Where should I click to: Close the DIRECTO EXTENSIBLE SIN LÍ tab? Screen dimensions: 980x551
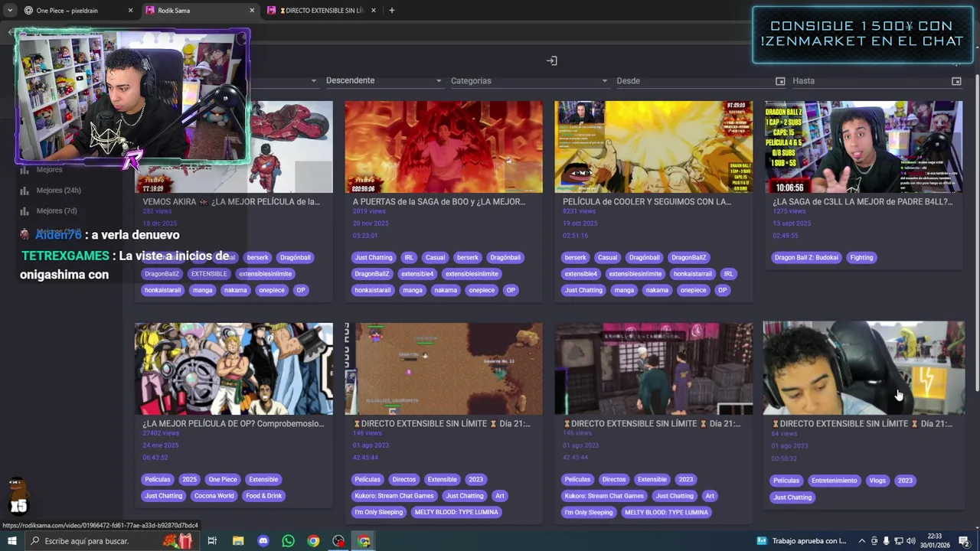coord(374,11)
